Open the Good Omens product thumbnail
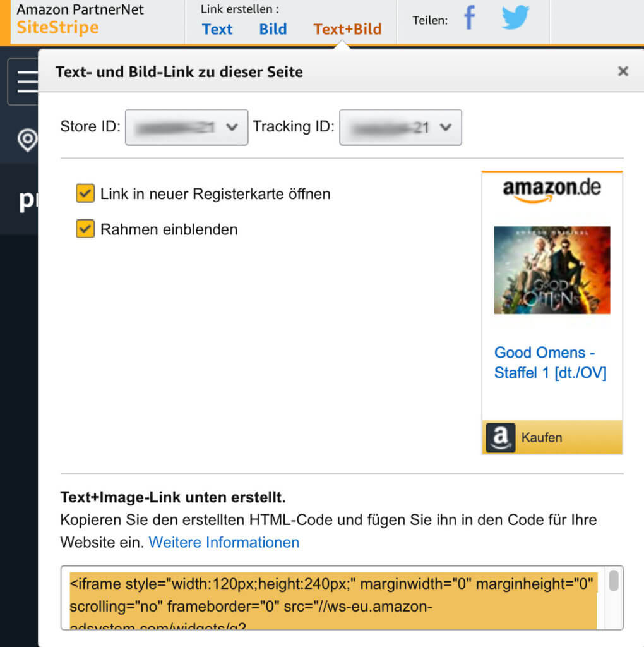This screenshot has height=647, width=644. click(x=551, y=269)
